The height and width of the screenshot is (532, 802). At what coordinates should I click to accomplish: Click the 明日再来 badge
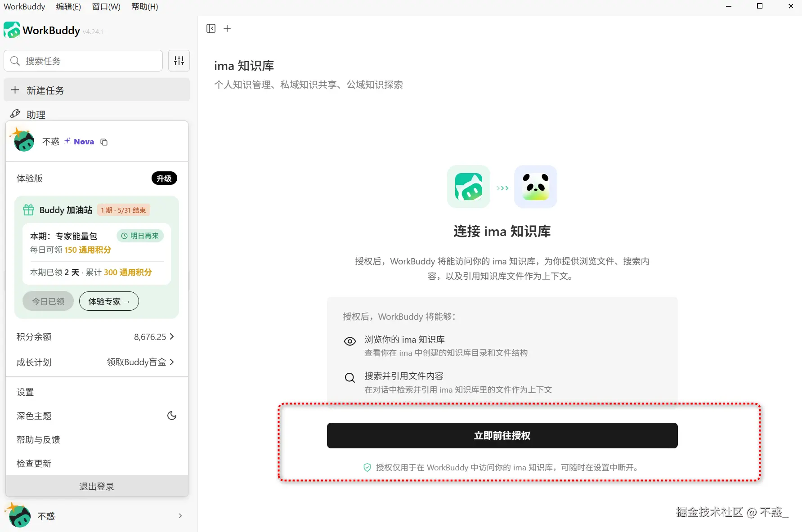pyautogui.click(x=140, y=236)
